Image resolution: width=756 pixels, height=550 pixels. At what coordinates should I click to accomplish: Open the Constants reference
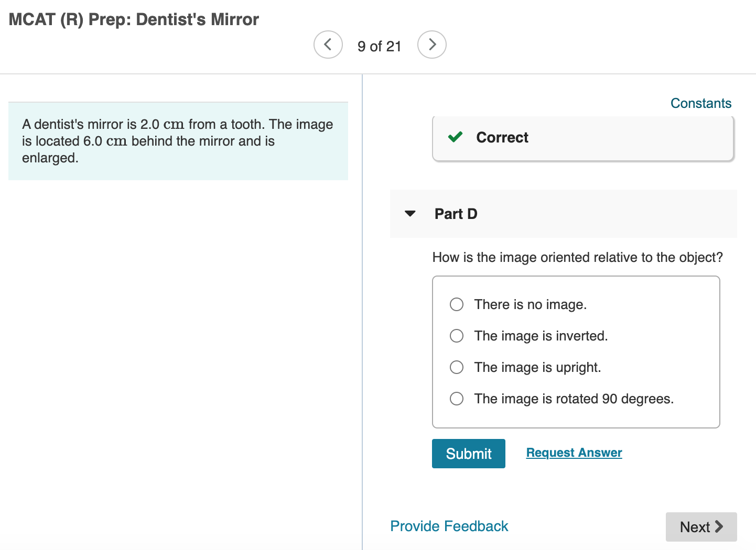[x=701, y=103]
